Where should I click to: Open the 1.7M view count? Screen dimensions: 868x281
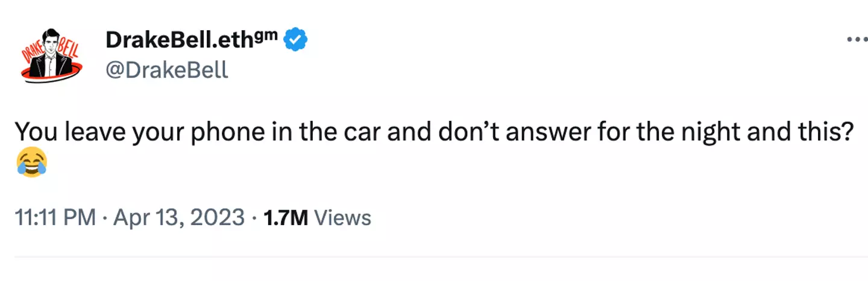(x=286, y=217)
